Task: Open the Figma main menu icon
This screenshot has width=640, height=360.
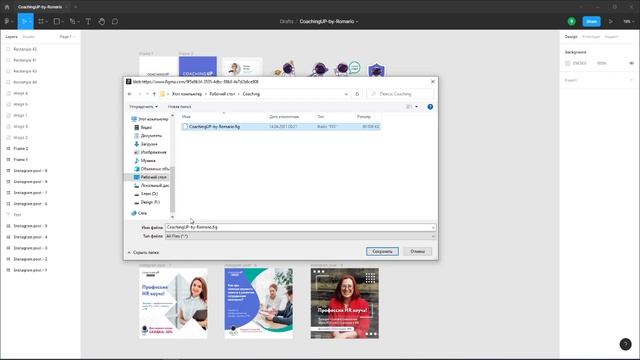Action: [7, 21]
